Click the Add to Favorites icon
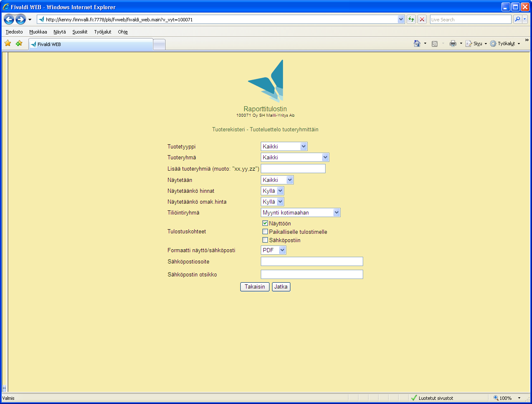The height and width of the screenshot is (404, 532). [x=19, y=43]
